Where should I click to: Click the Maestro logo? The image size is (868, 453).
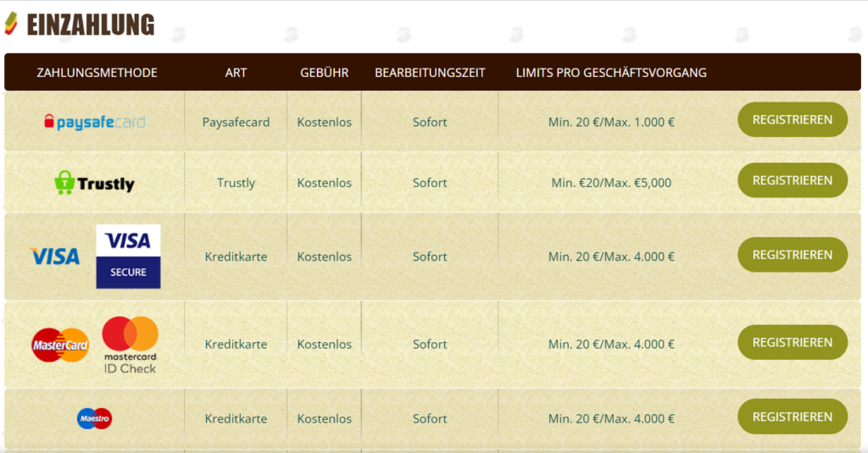[x=95, y=418]
